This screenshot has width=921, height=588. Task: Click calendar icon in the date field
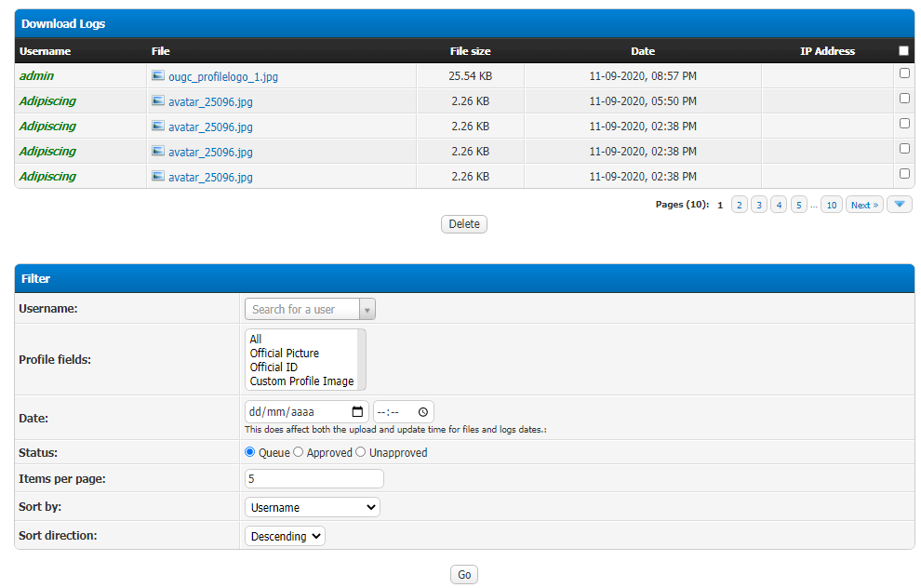click(x=357, y=412)
